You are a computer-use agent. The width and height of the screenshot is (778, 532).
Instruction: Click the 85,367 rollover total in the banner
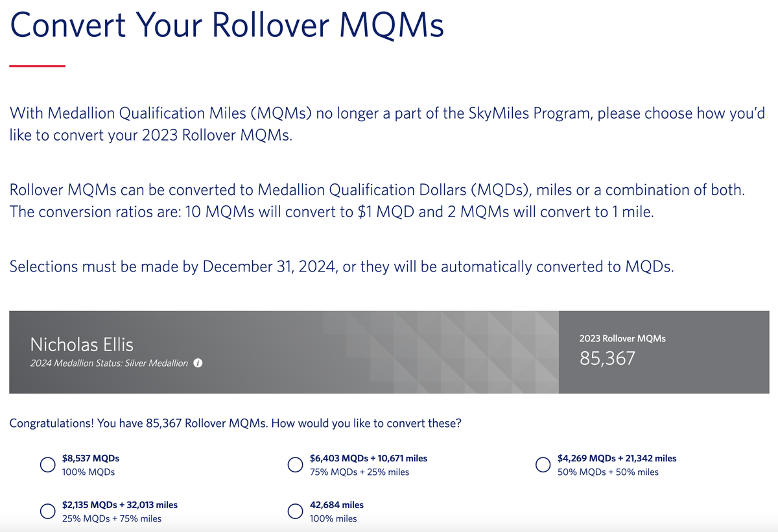point(606,358)
